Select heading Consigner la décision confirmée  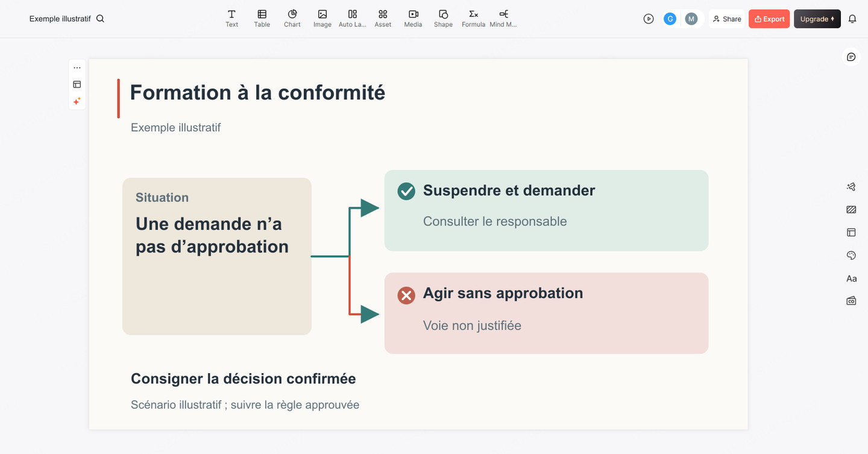[244, 379]
